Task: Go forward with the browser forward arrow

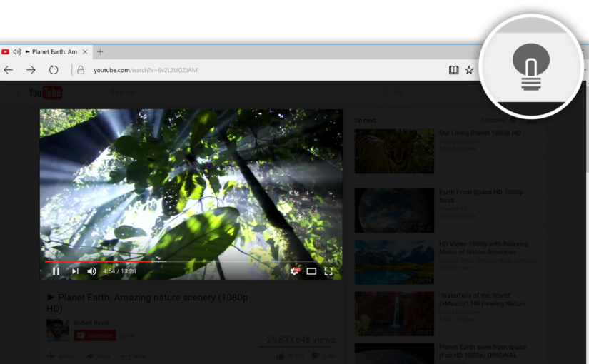Action: (31, 69)
